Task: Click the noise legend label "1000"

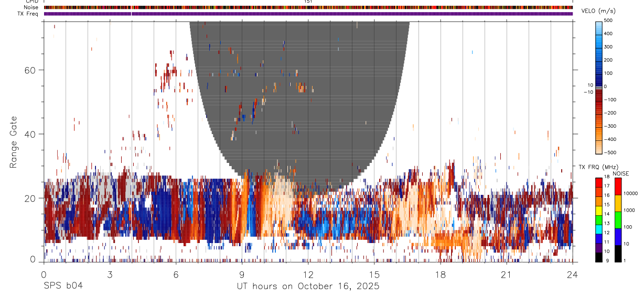Action: click(x=628, y=211)
